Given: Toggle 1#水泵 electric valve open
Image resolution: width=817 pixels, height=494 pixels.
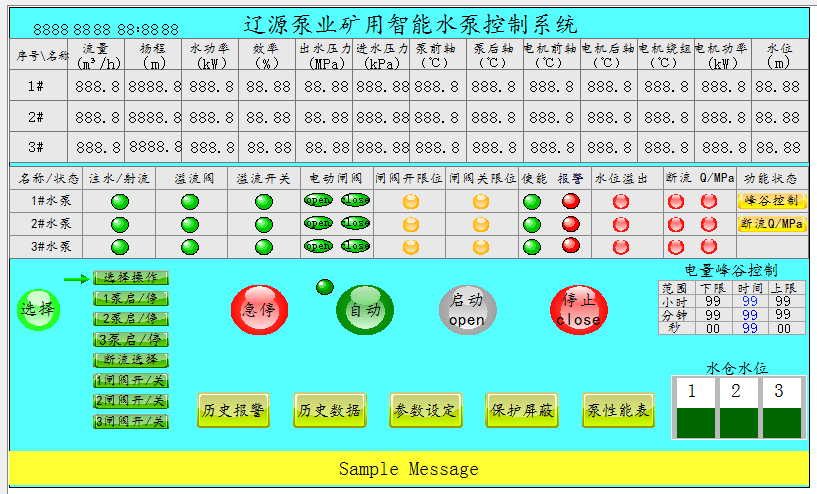Looking at the screenshot, I should tap(318, 200).
